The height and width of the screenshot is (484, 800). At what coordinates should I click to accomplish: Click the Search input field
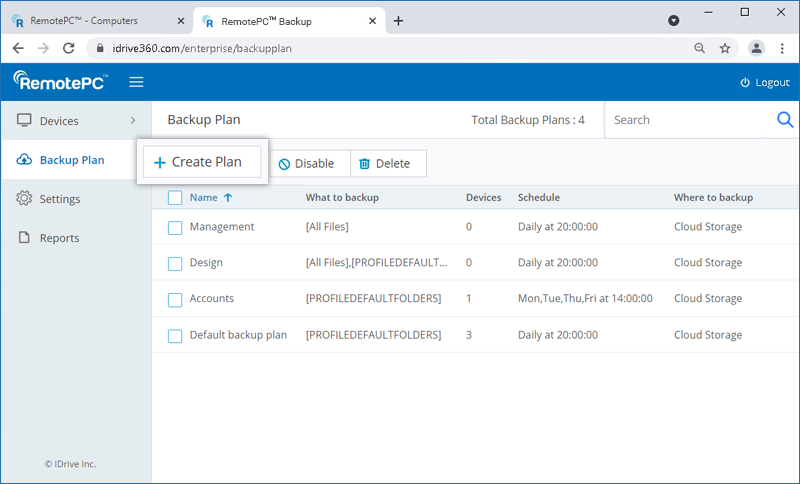click(690, 120)
